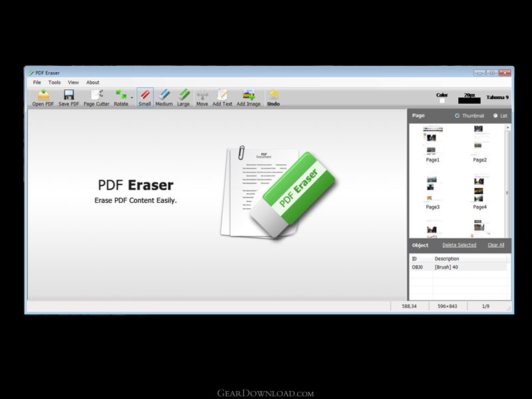Maximize the PDF Eraser window
This screenshot has width=532, height=399.
pyautogui.click(x=492, y=72)
